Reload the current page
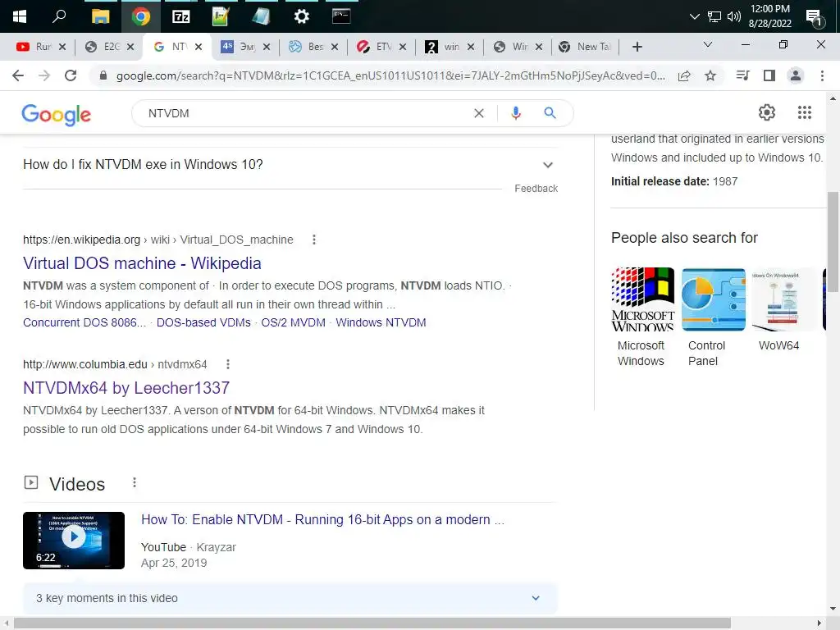This screenshot has width=840, height=630. tap(71, 75)
